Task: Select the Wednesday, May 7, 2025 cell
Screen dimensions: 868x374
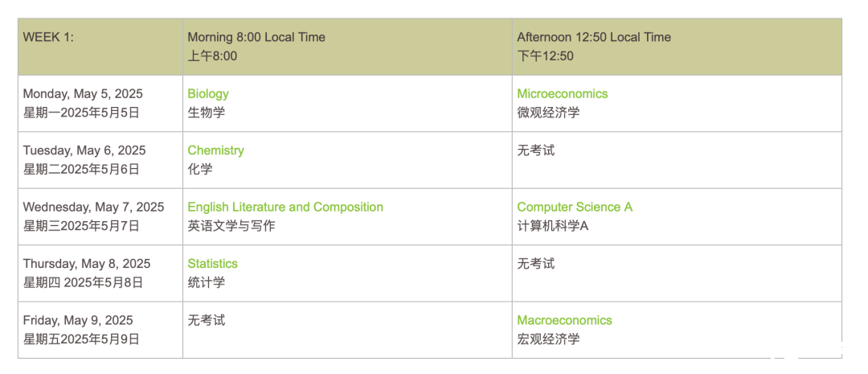Action: [x=100, y=216]
